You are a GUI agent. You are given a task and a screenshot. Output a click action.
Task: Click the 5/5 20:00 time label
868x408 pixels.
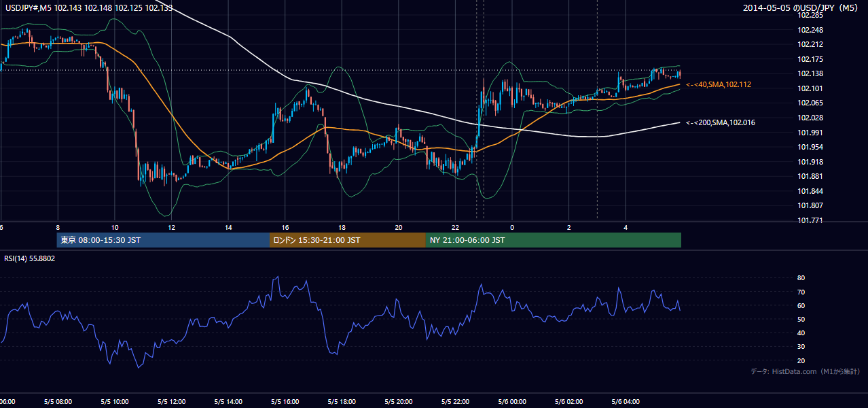coord(399,402)
